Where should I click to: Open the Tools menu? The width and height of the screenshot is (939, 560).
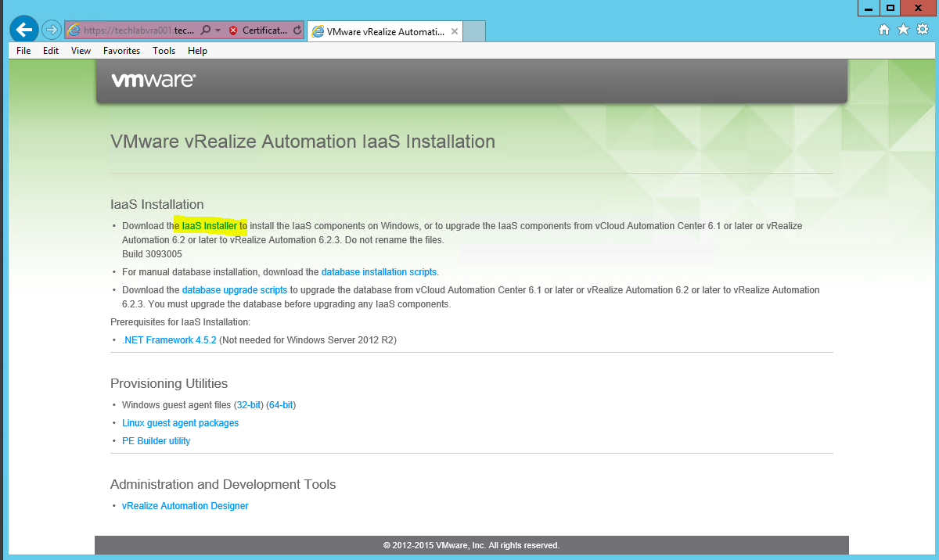[164, 51]
